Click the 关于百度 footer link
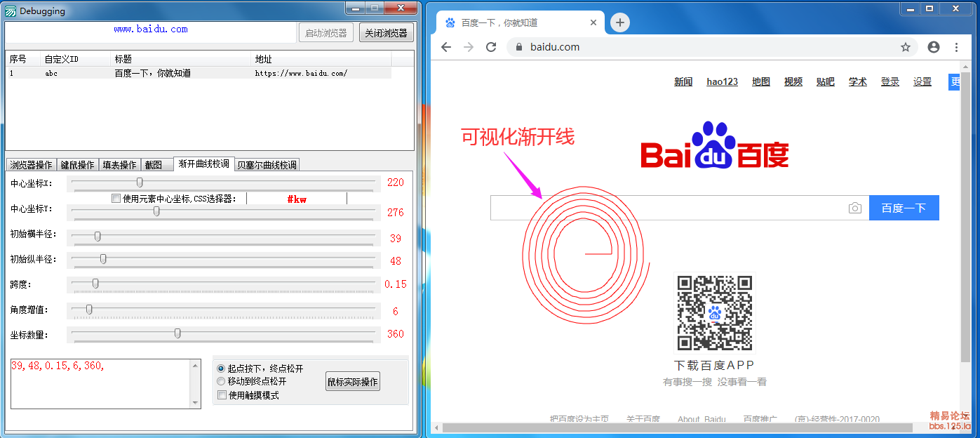The image size is (980, 438). pyautogui.click(x=643, y=420)
